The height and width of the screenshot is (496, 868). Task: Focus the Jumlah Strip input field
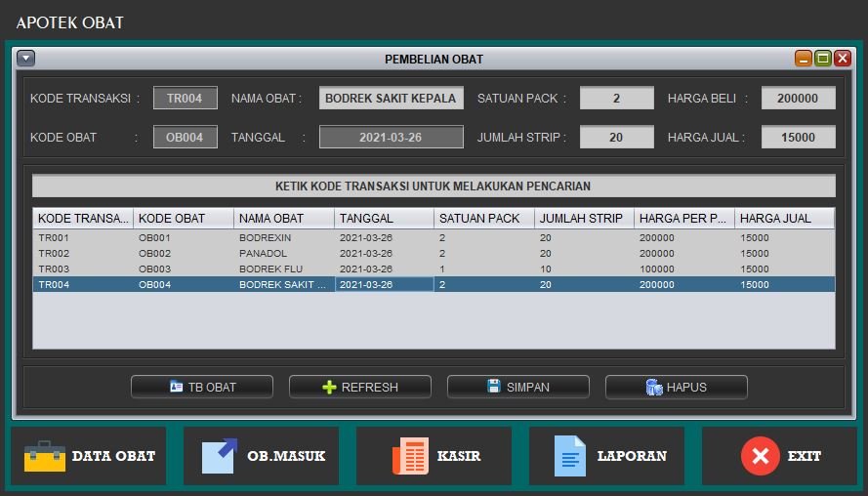pos(616,138)
